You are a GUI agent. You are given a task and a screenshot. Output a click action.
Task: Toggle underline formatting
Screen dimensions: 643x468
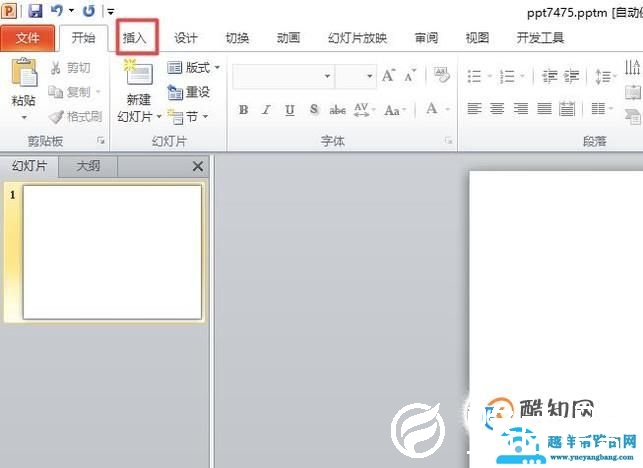click(x=290, y=110)
